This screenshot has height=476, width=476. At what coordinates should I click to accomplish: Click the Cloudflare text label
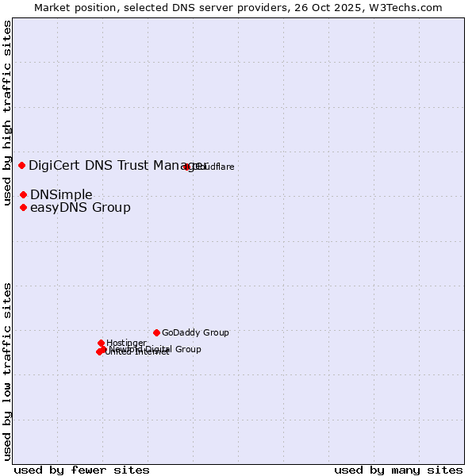pyautogui.click(x=214, y=167)
